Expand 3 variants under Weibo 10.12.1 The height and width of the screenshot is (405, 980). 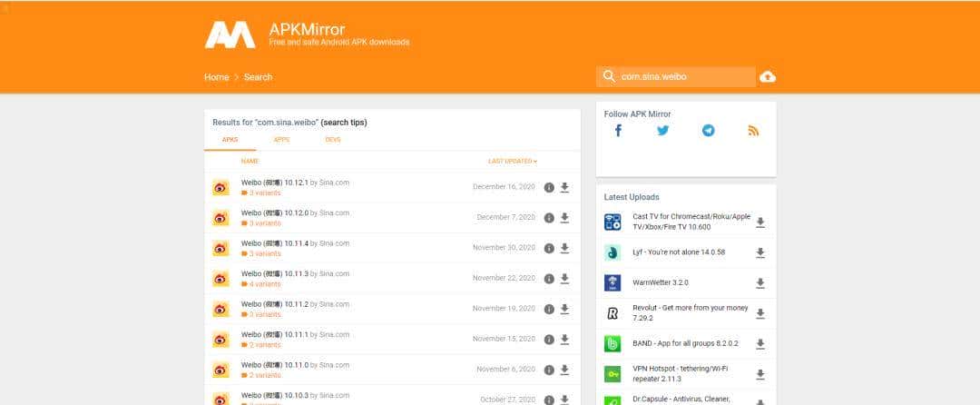click(260, 193)
